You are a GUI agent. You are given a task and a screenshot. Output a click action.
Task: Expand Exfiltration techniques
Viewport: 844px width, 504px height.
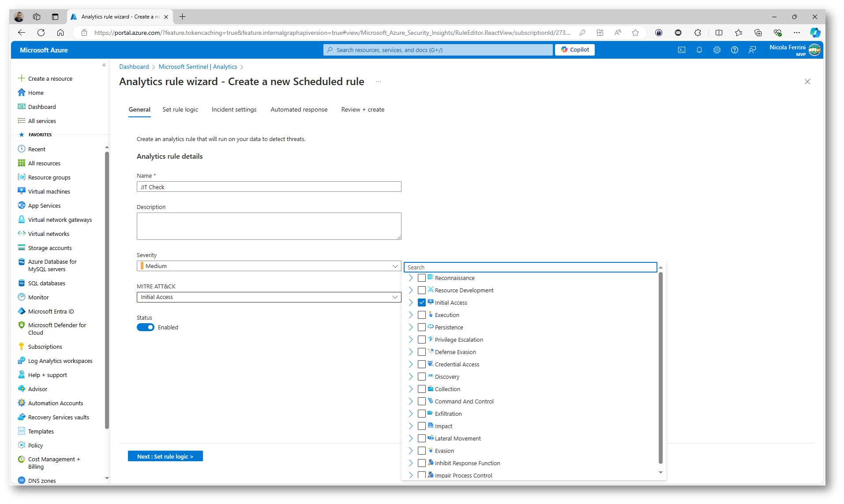(x=411, y=414)
